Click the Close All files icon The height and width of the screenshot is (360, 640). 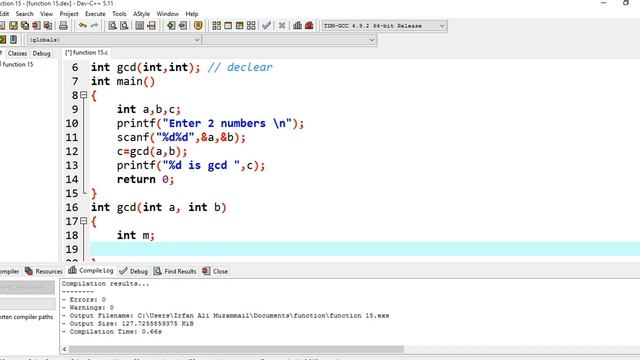point(48,26)
